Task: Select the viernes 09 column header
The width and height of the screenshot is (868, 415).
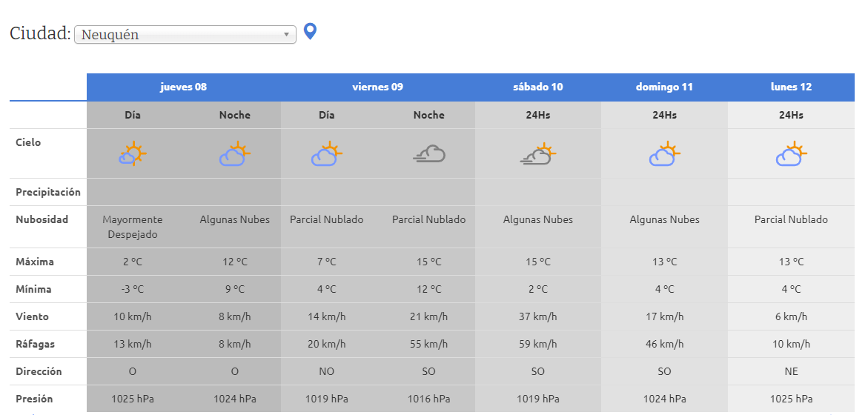Action: pos(377,87)
